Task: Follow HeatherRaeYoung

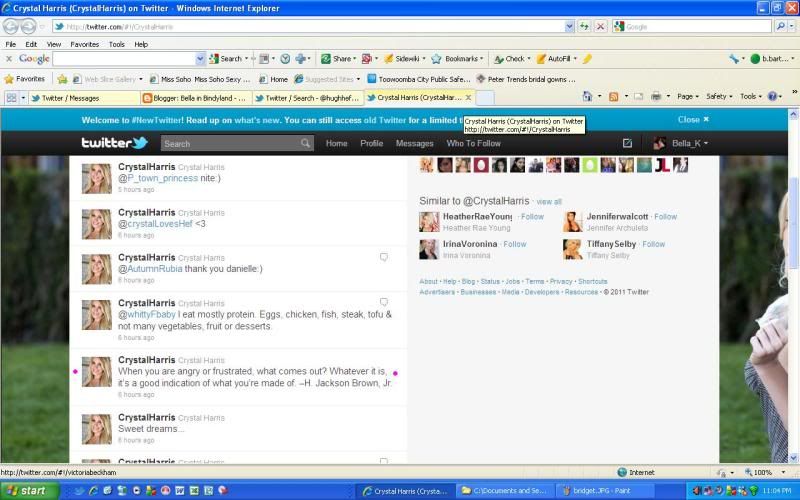Action: tap(532, 217)
